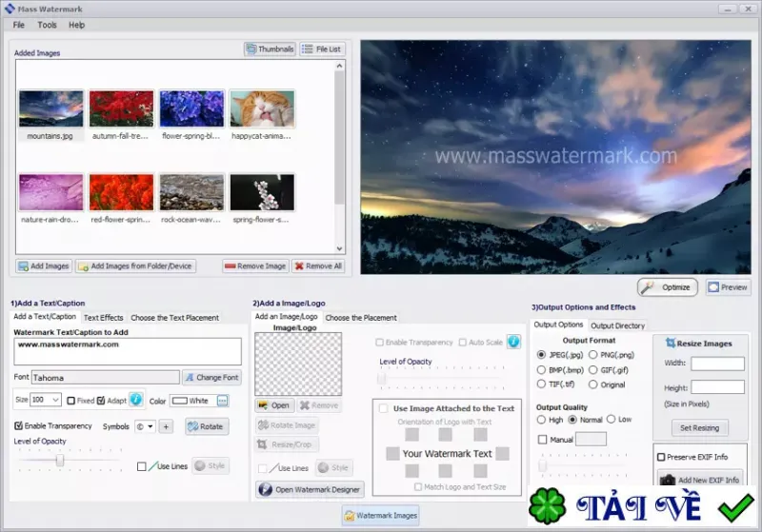Switch to Thumbnails view
Viewport: 762px width, 532px height.
point(271,49)
